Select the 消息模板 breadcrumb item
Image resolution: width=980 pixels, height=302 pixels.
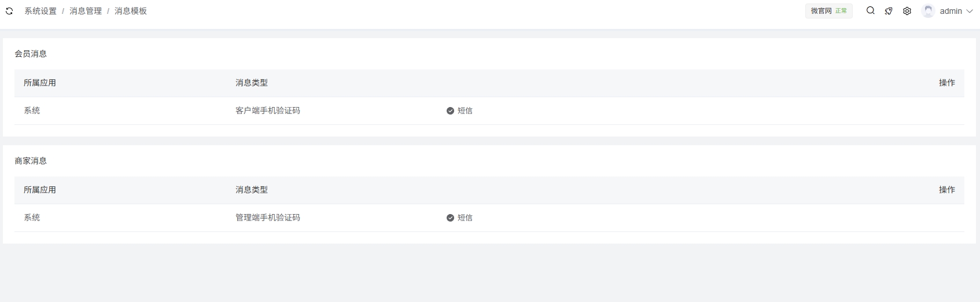tap(131, 11)
